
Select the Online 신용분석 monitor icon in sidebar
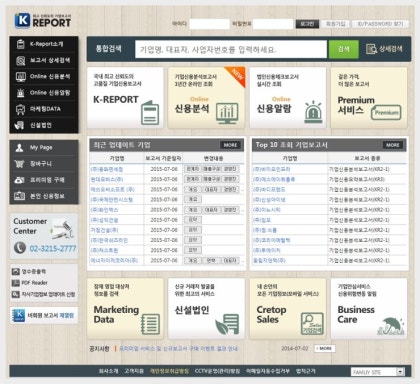[x=21, y=77]
